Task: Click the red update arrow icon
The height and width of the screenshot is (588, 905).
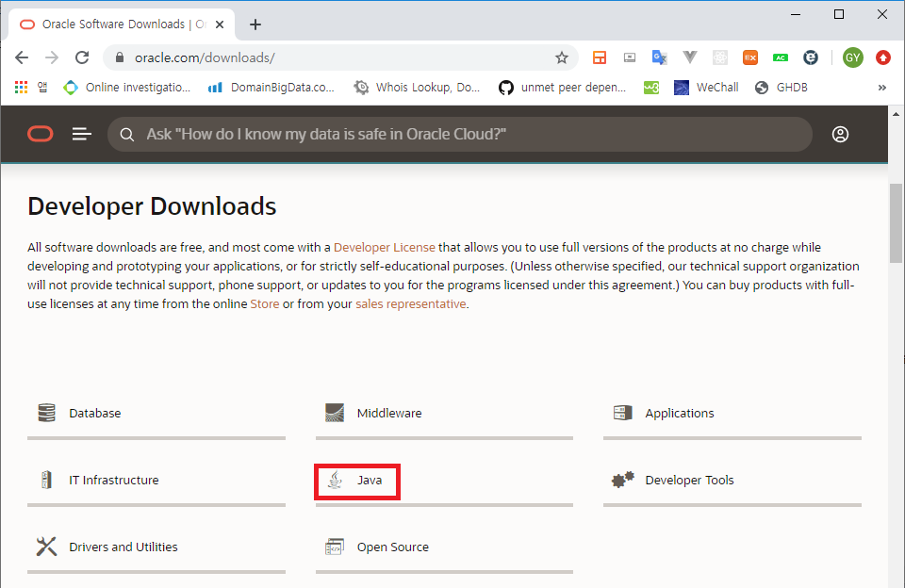Action: click(x=883, y=57)
